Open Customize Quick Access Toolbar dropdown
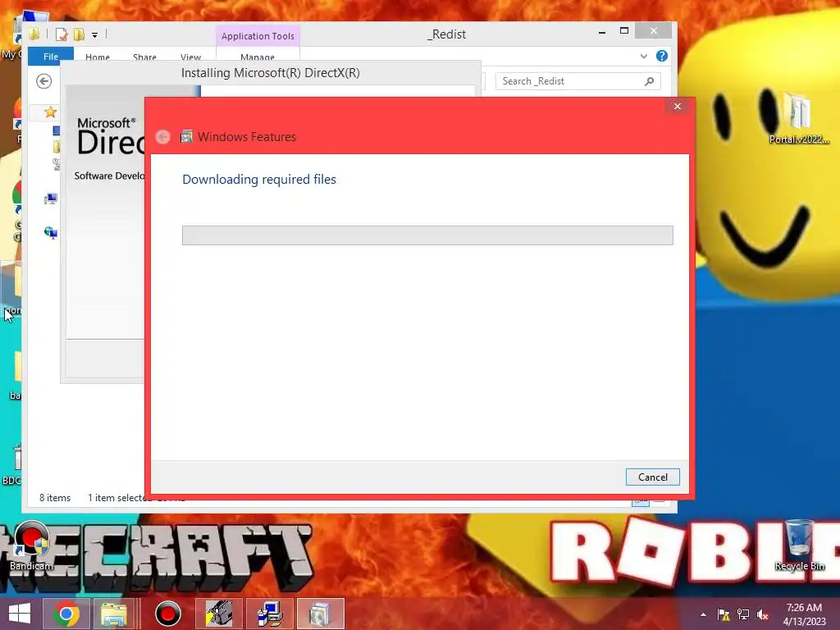Viewport: 840px width, 630px height. 95,34
